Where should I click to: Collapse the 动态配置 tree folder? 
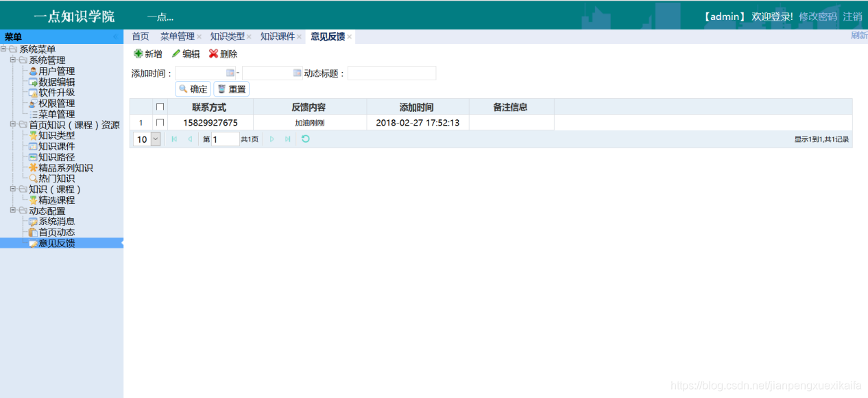point(13,211)
